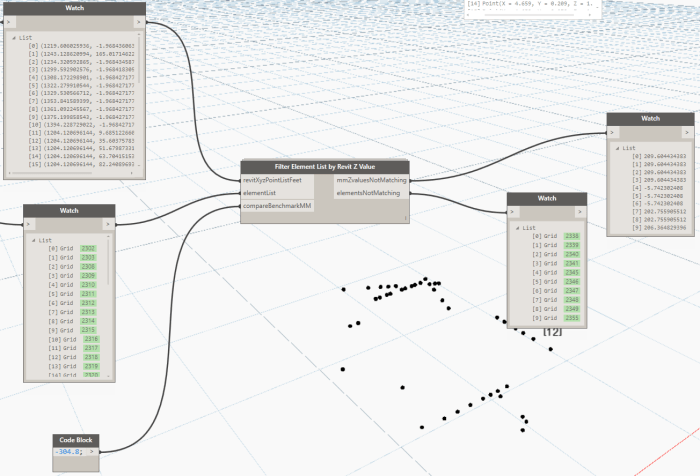
Task: Open Grid element ID 2338 link
Action: [572, 237]
